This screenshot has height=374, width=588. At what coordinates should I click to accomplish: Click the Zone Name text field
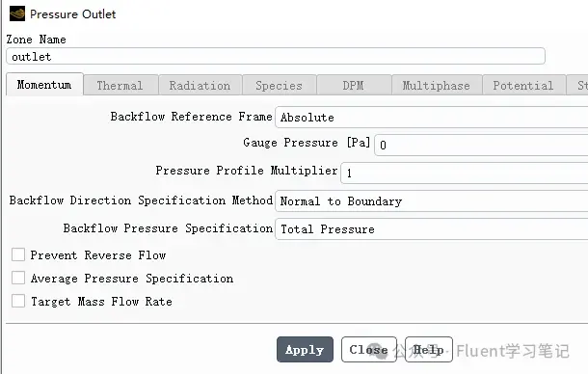[x=276, y=56]
